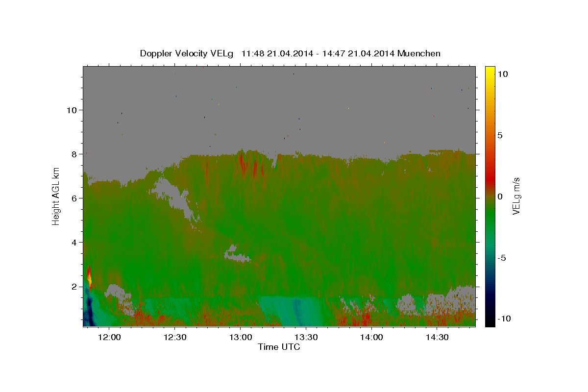Click the yellow-red updraft spot near 11:50

[90, 278]
